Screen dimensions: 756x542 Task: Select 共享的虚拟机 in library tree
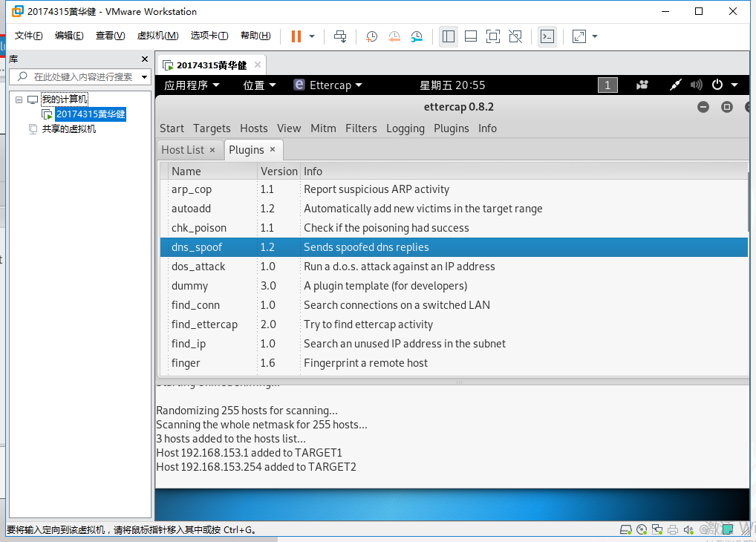pyautogui.click(x=68, y=128)
